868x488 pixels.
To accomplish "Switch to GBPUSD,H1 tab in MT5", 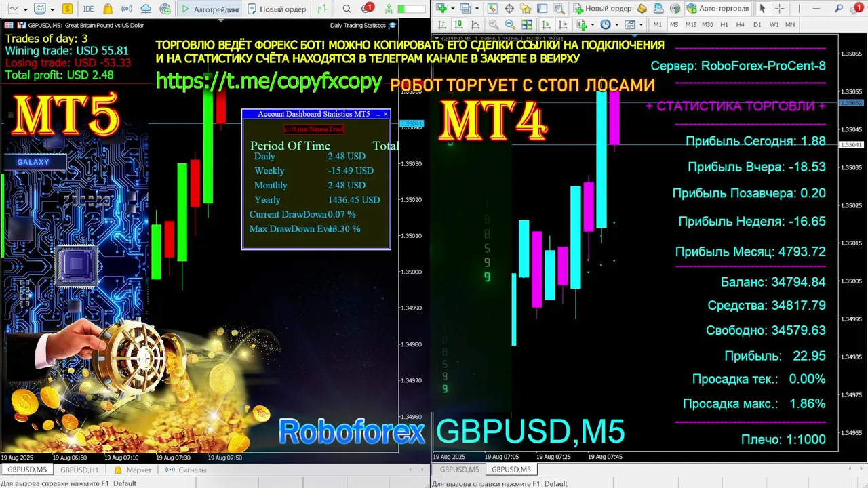I will [79, 470].
